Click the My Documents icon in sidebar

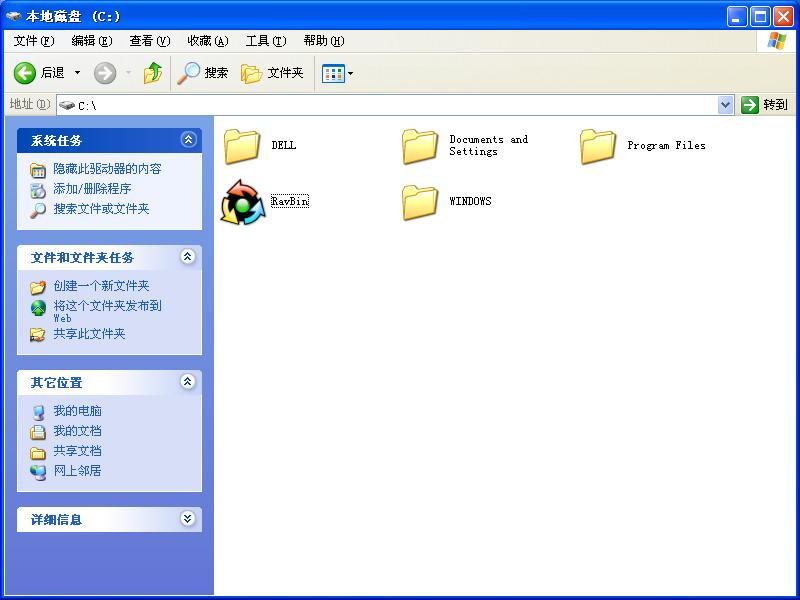38,432
